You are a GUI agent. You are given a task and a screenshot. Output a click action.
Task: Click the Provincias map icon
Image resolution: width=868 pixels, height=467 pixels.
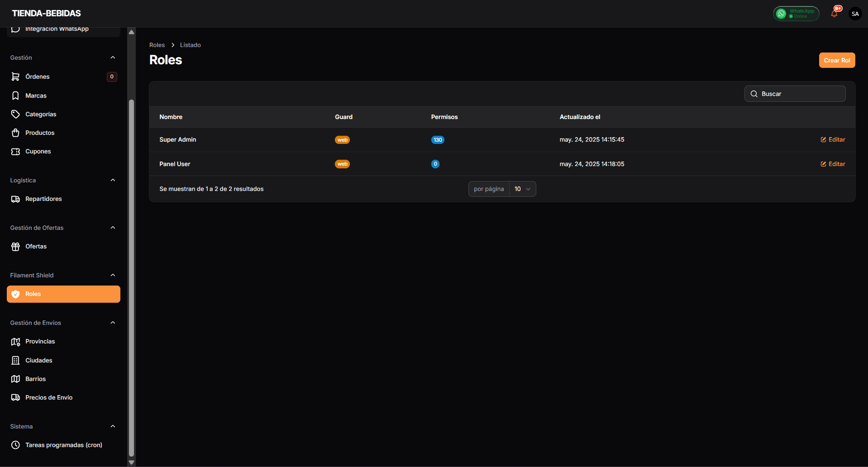coord(15,341)
